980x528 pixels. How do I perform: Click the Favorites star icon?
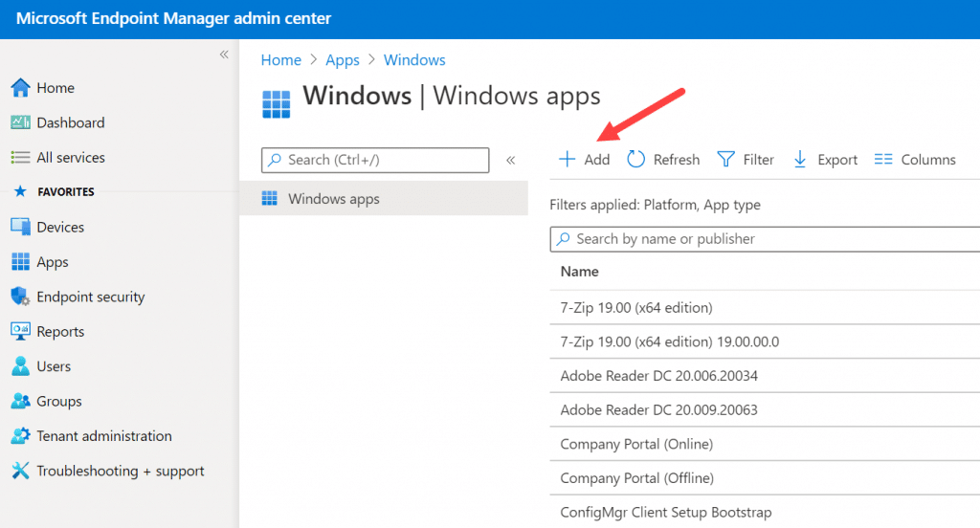[x=20, y=191]
